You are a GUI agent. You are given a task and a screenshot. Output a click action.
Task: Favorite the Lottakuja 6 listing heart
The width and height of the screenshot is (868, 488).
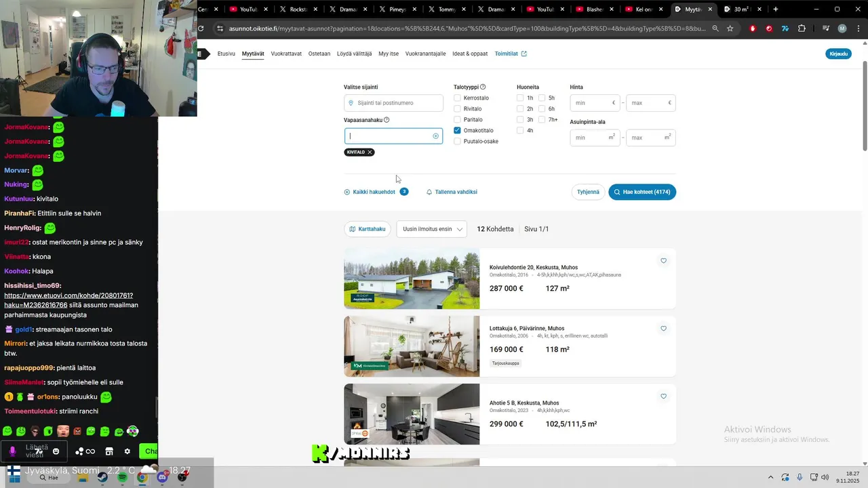(663, 329)
